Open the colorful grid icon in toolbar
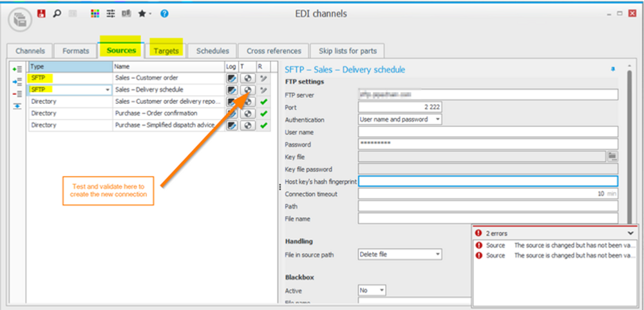The image size is (644, 310). [x=95, y=13]
